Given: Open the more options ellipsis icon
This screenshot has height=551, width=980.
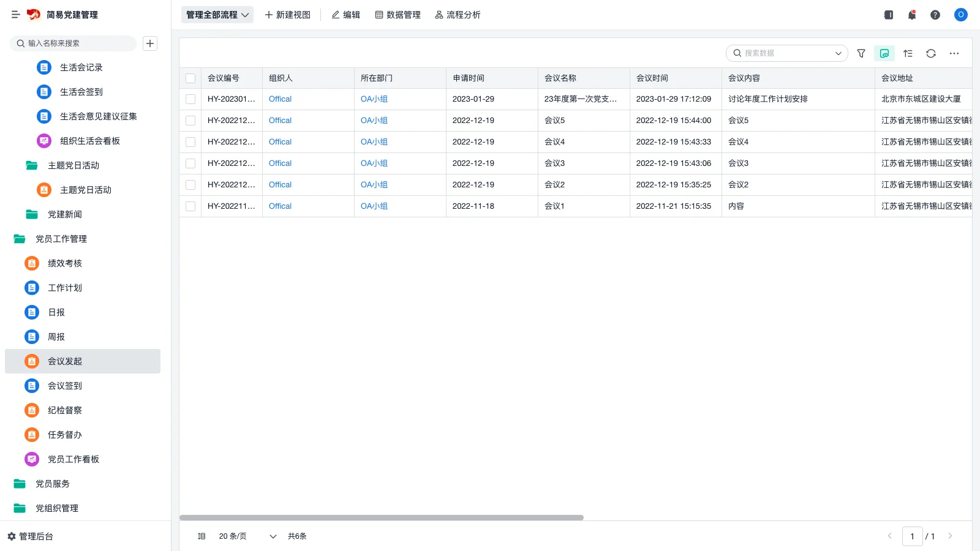Looking at the screenshot, I should coord(954,53).
